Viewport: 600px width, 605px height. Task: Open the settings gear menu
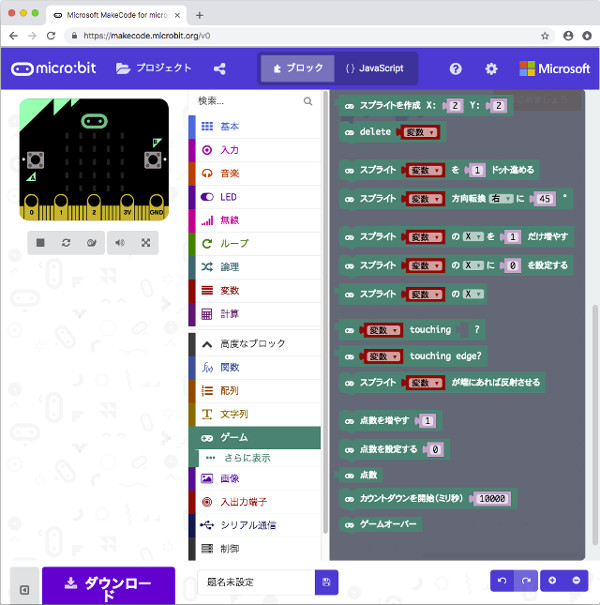point(491,69)
